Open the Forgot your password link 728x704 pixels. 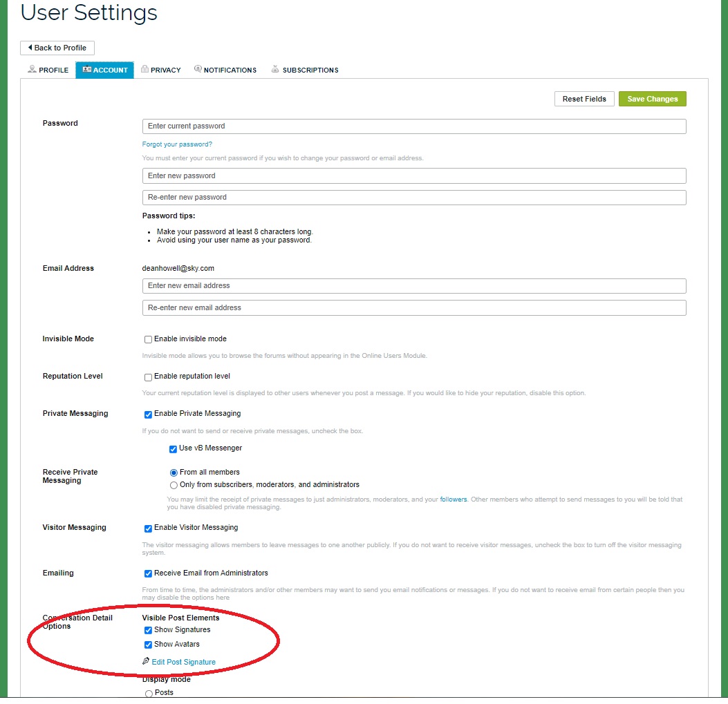click(x=177, y=144)
